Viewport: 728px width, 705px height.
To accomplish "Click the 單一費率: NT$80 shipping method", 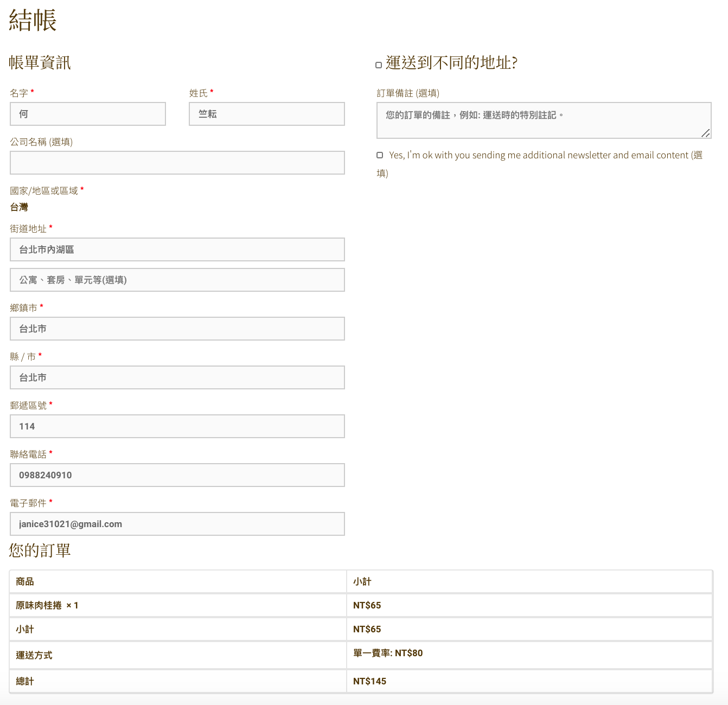I will pos(388,653).
